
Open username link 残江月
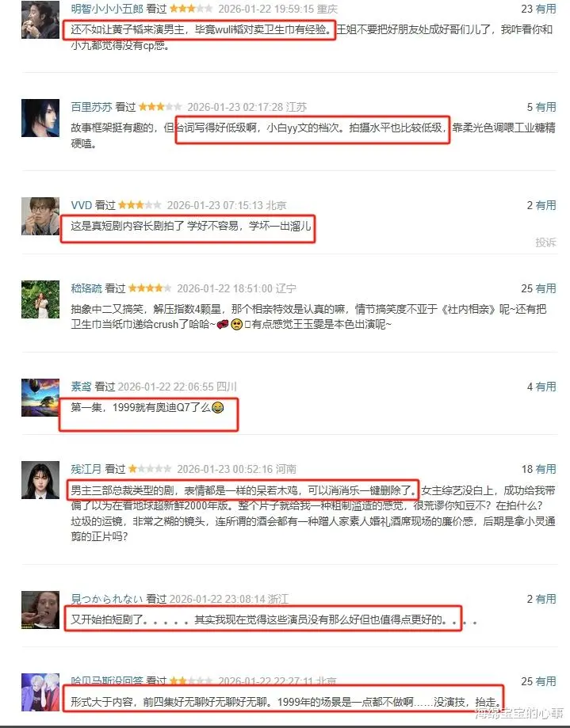[x=86, y=469]
